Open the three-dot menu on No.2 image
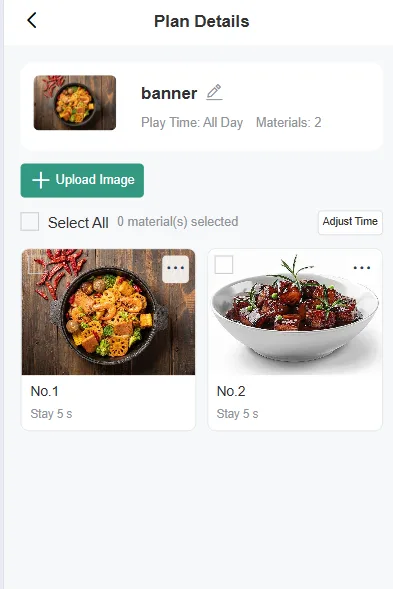393x589 pixels. pos(362,268)
